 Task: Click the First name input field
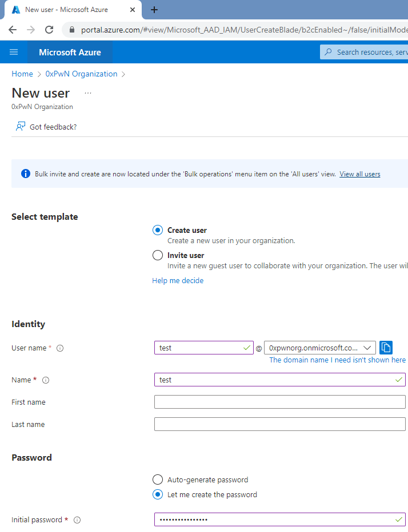point(279,402)
